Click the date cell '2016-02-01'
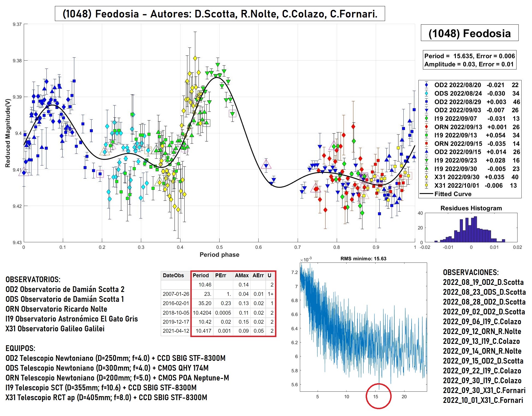The image size is (532, 416). click(x=176, y=303)
